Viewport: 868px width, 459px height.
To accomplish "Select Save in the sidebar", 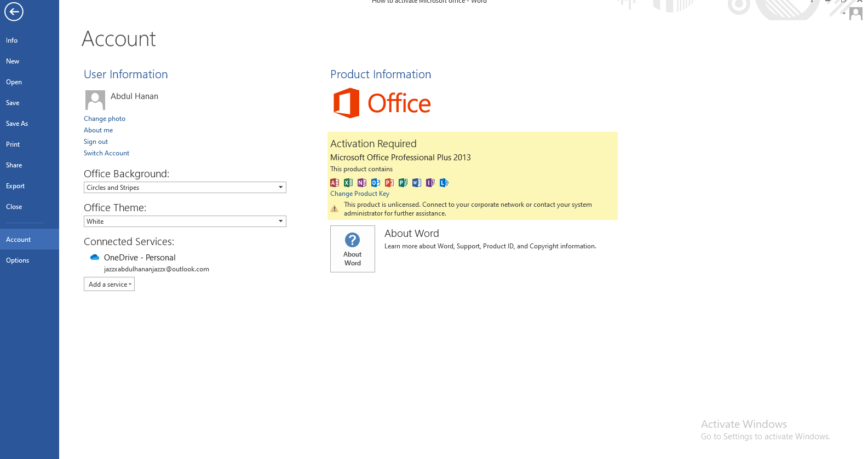I will point(30,103).
